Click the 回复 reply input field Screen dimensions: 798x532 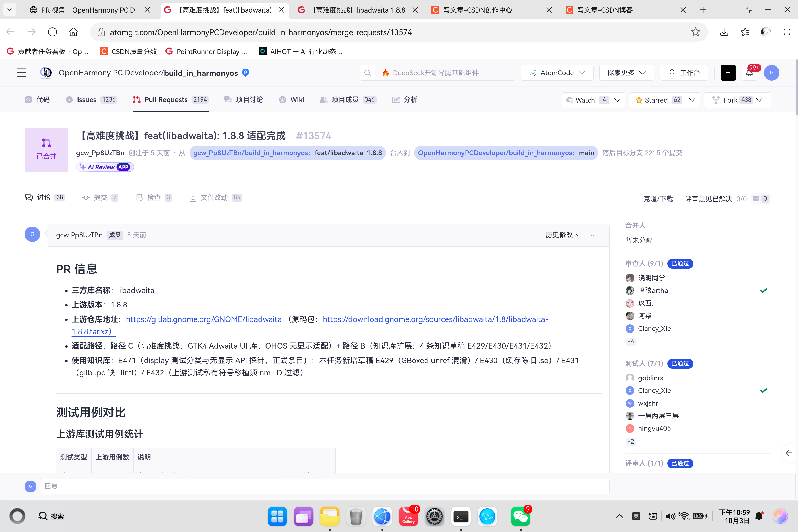pyautogui.click(x=325, y=486)
